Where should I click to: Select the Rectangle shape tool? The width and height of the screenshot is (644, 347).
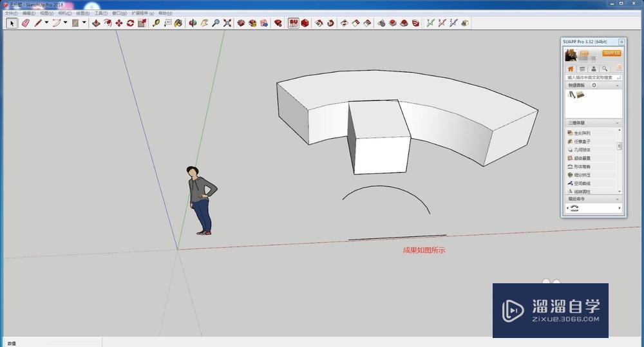(x=75, y=23)
